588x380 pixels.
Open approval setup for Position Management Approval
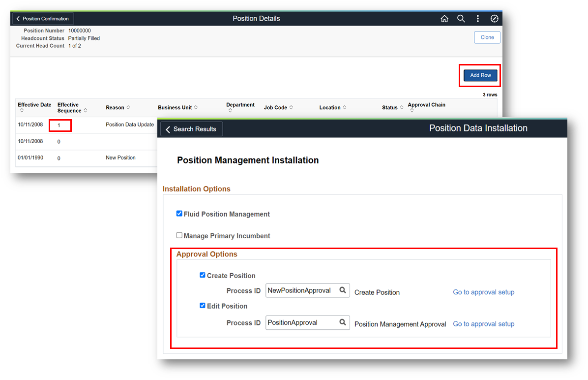click(483, 324)
